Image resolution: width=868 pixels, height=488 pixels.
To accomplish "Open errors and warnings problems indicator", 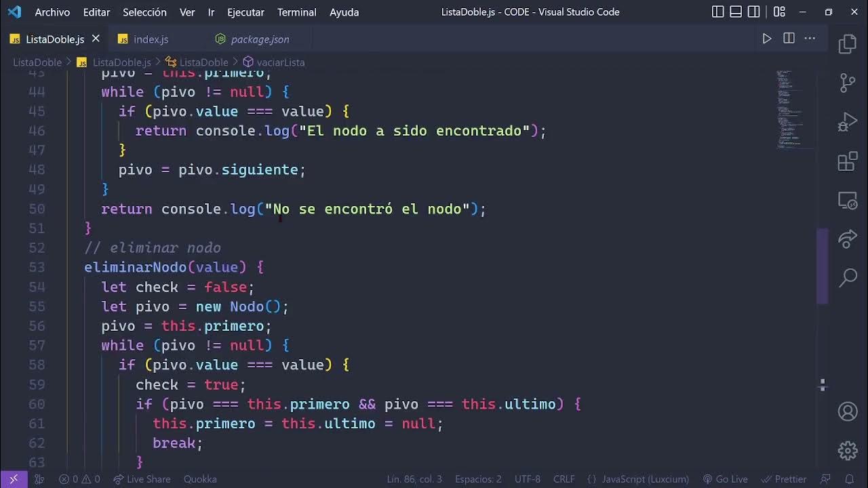I will (x=79, y=479).
